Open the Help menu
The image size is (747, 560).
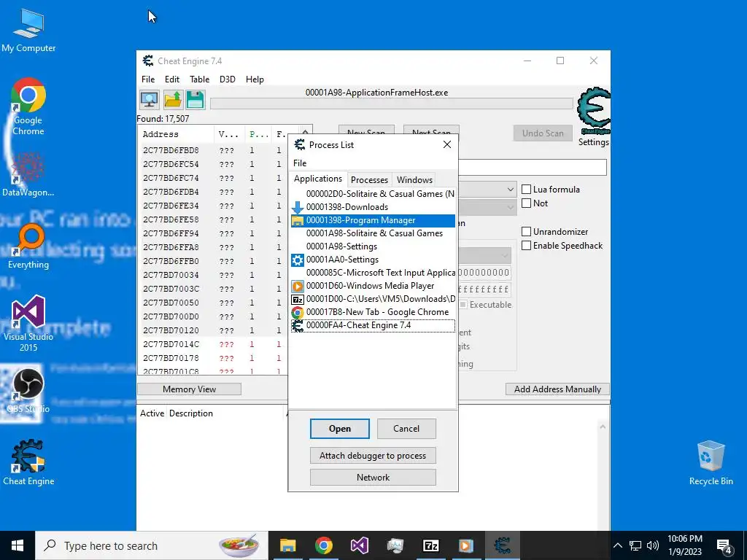(255, 79)
